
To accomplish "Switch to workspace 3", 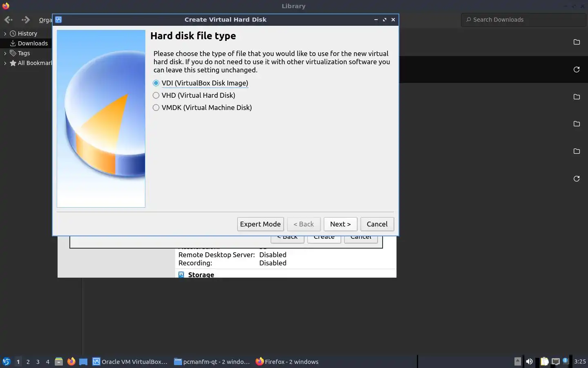I will [x=38, y=361].
